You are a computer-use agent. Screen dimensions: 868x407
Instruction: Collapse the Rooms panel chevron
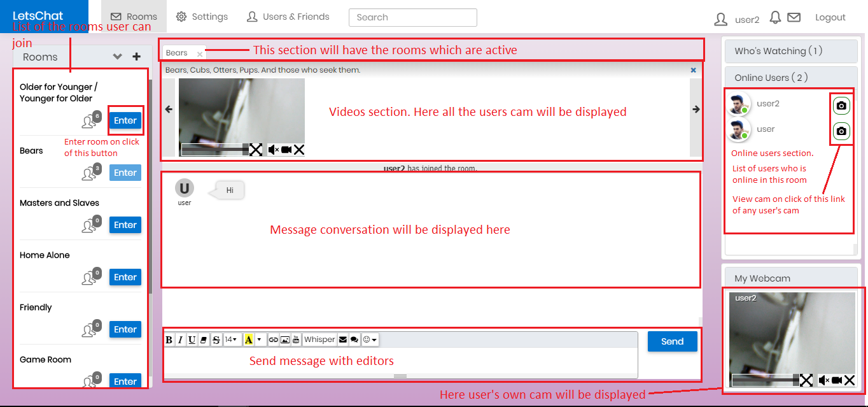[117, 57]
